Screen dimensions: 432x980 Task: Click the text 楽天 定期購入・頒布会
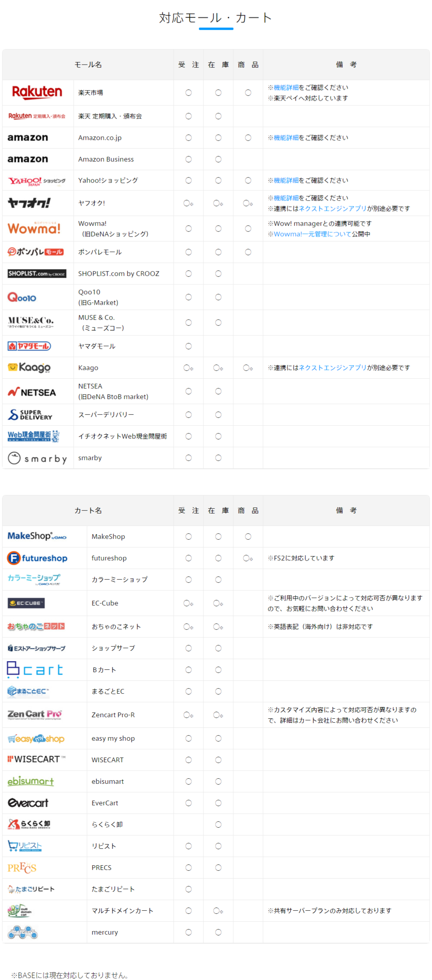pos(110,116)
